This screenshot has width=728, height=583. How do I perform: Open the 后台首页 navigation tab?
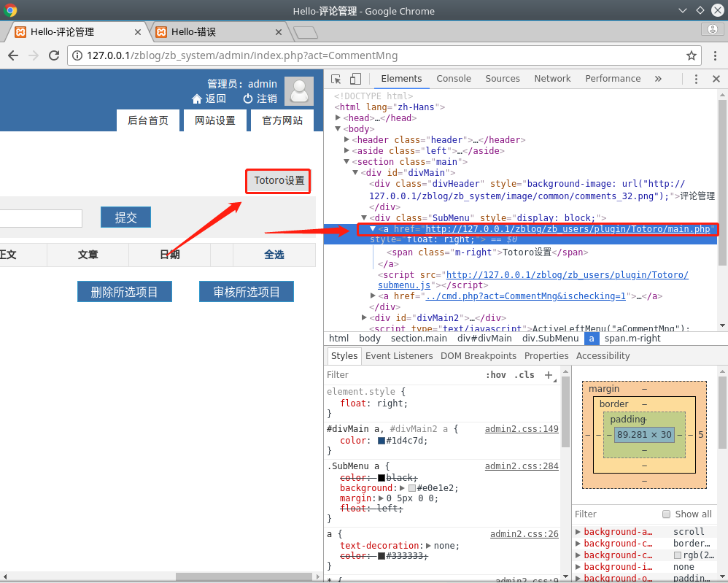[148, 121]
